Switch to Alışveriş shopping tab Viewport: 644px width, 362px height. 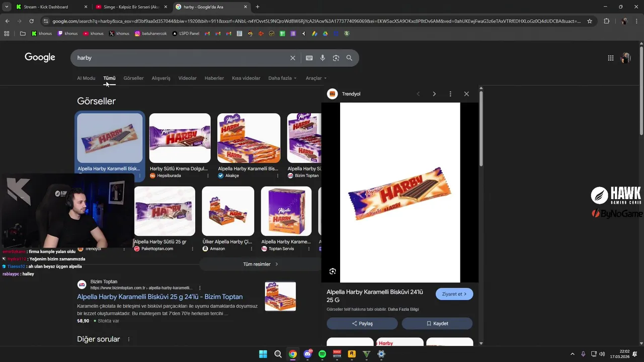click(x=161, y=78)
